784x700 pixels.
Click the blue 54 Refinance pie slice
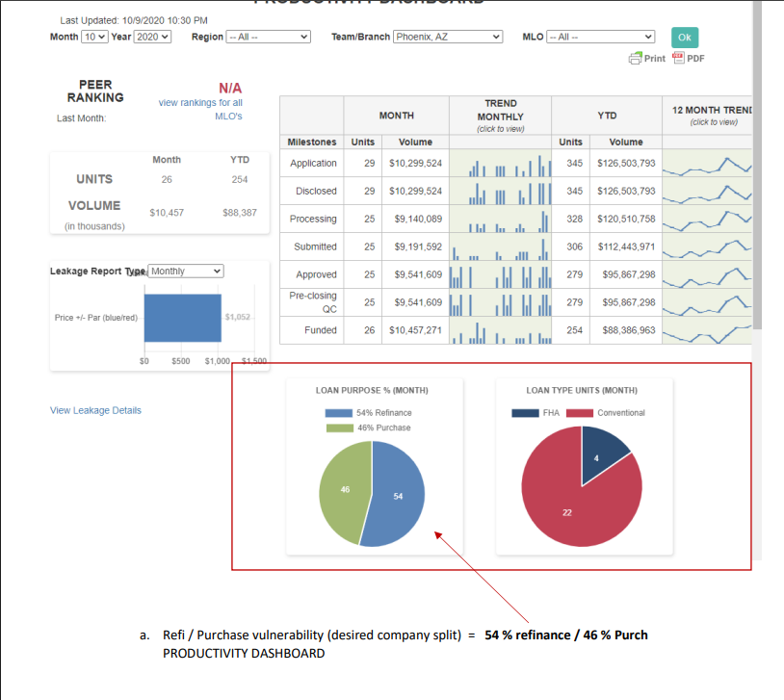(398, 495)
